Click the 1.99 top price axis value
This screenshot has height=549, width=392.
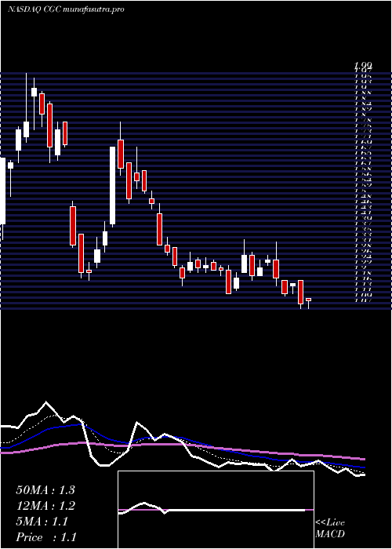pos(363,65)
